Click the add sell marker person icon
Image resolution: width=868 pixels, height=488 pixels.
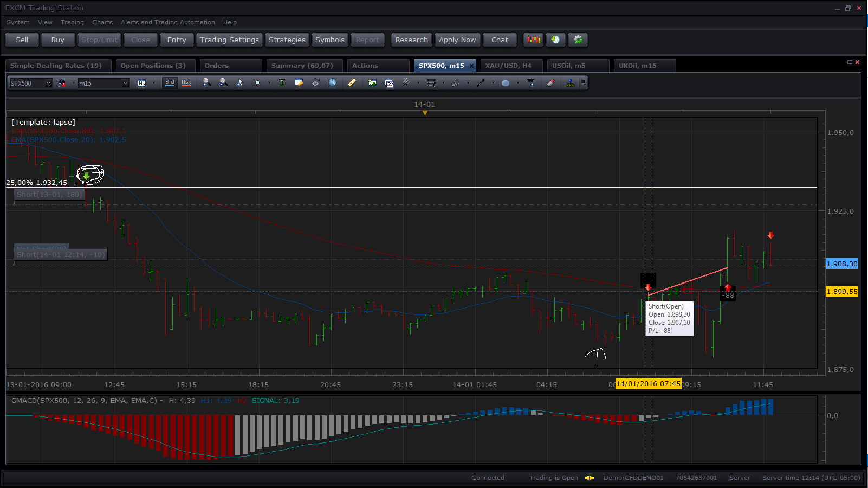point(223,82)
